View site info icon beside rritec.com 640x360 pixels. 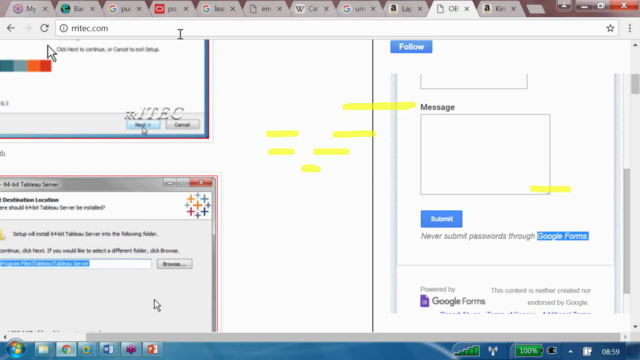point(64,28)
